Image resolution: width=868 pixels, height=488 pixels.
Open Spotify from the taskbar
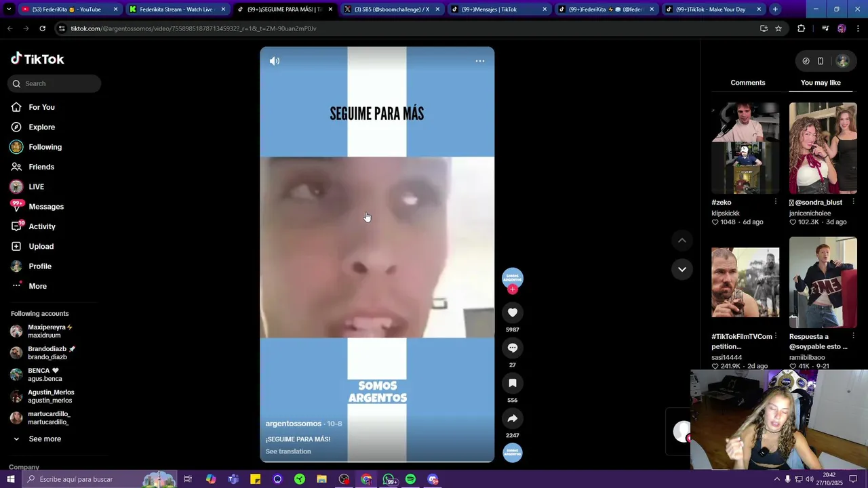tap(410, 479)
